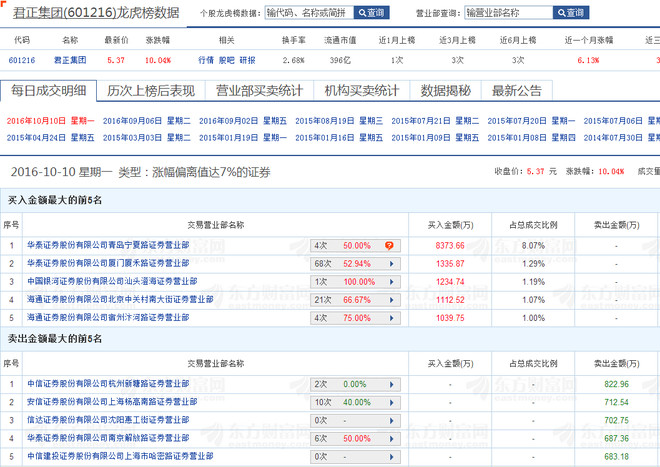Viewport: 660px width, 467px height.
Task: Open 中信证券杭州新塘路证券营业部 link
Action: pos(108,384)
